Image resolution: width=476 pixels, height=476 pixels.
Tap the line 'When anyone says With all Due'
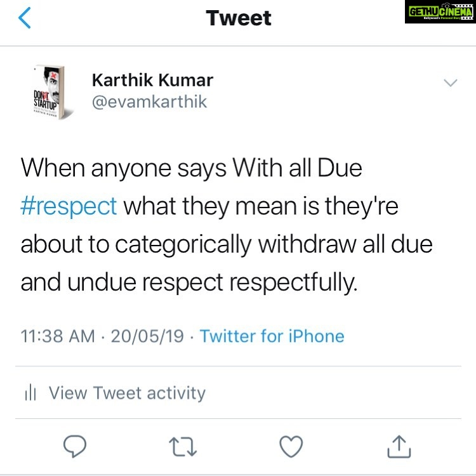coord(191,168)
